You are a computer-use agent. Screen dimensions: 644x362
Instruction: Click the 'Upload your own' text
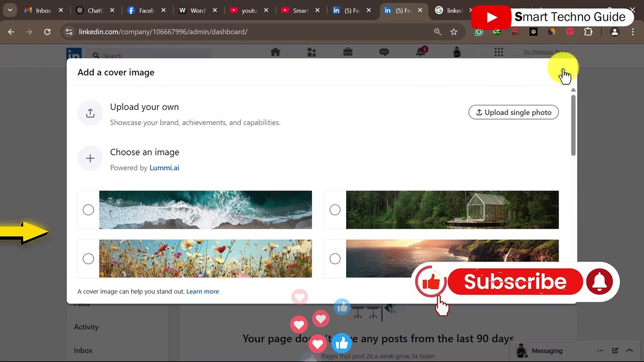coord(144,107)
